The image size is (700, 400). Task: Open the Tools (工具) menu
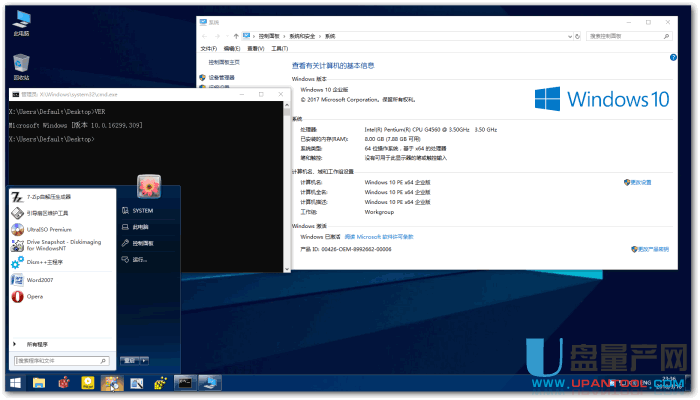[x=277, y=47]
